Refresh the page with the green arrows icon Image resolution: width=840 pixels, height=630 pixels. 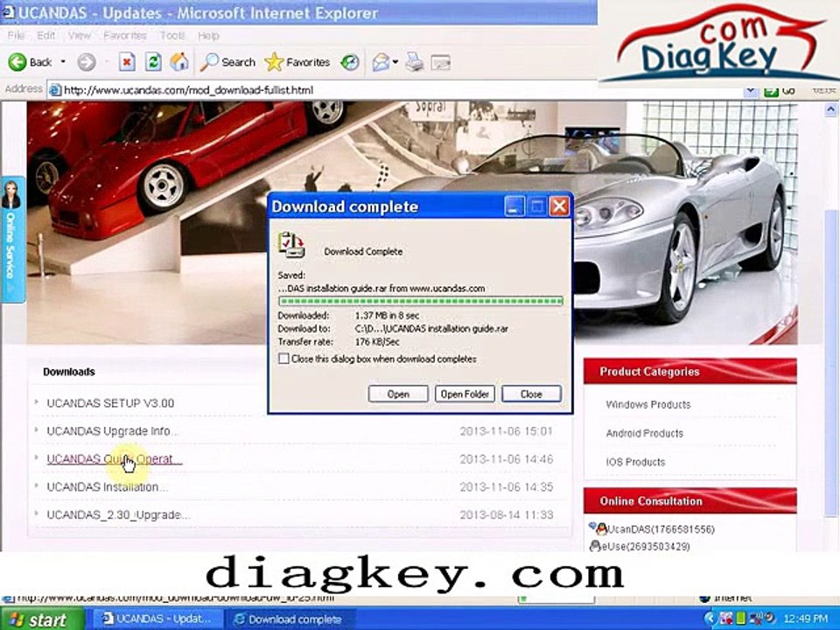pos(152,62)
